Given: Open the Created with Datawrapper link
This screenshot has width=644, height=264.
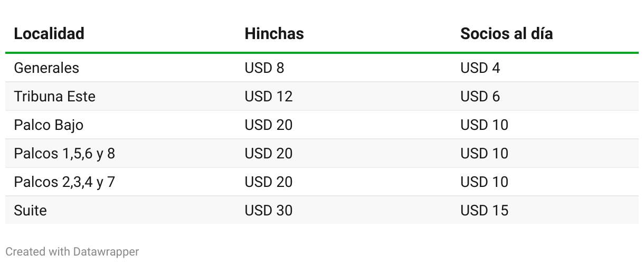Looking at the screenshot, I should click(x=72, y=252).
